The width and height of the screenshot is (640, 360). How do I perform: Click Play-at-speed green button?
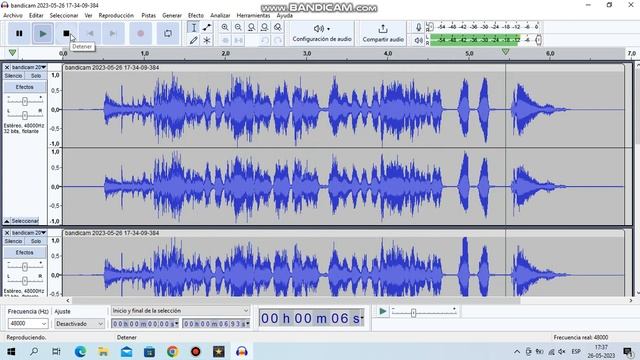382,312
